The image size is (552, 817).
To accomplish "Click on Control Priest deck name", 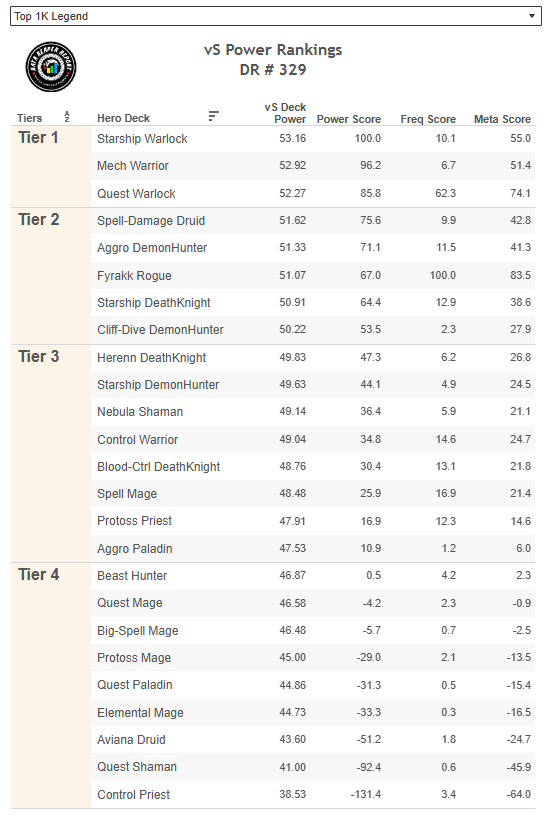I will [133, 795].
